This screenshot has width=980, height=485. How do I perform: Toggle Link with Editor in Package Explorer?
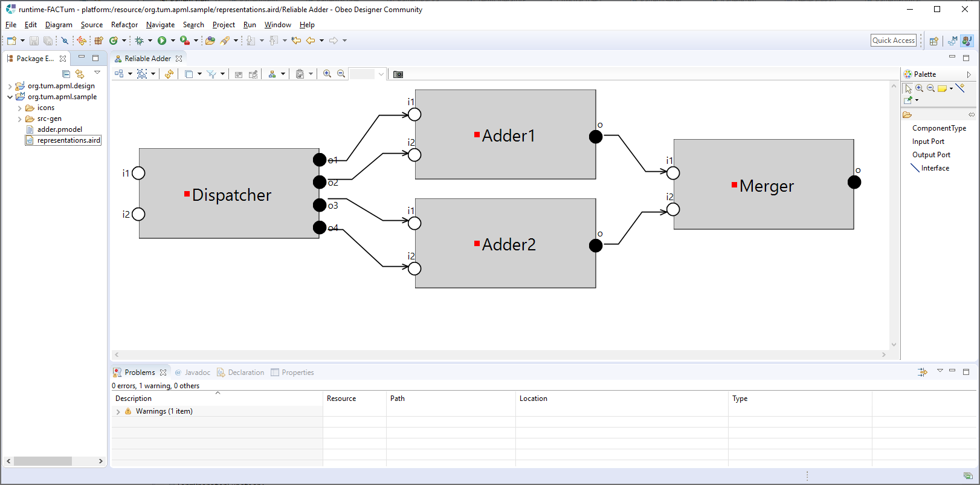80,74
